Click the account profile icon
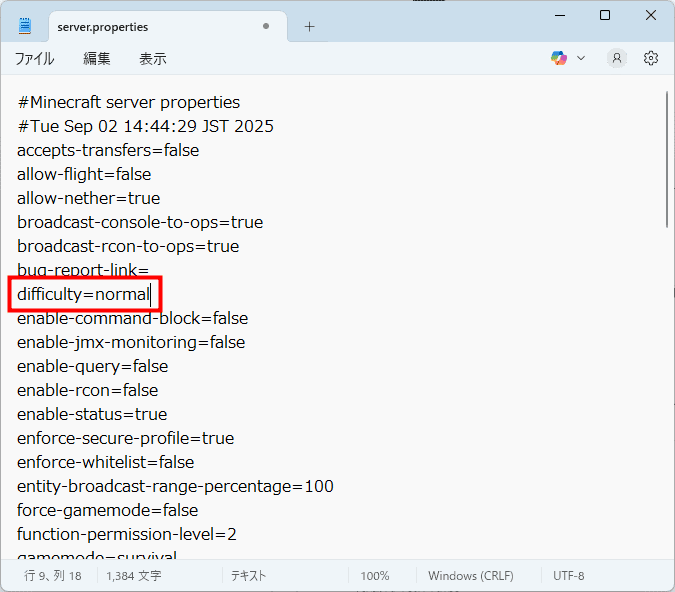This screenshot has height=592, width=675. (617, 58)
